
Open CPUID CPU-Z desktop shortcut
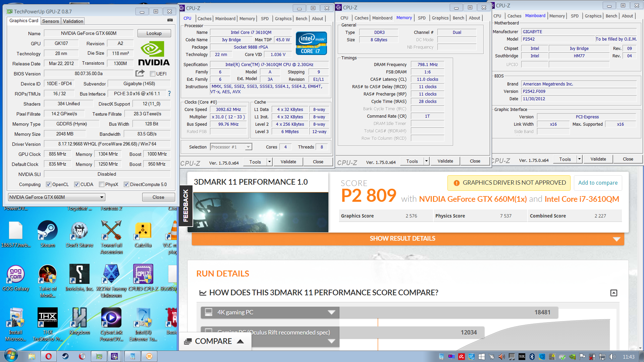pyautogui.click(x=143, y=278)
